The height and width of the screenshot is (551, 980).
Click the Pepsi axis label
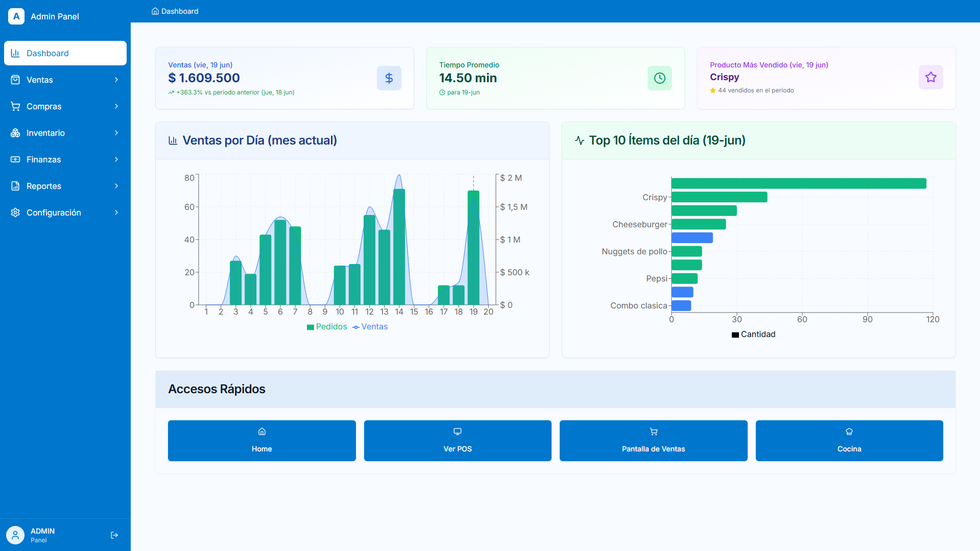click(x=656, y=278)
